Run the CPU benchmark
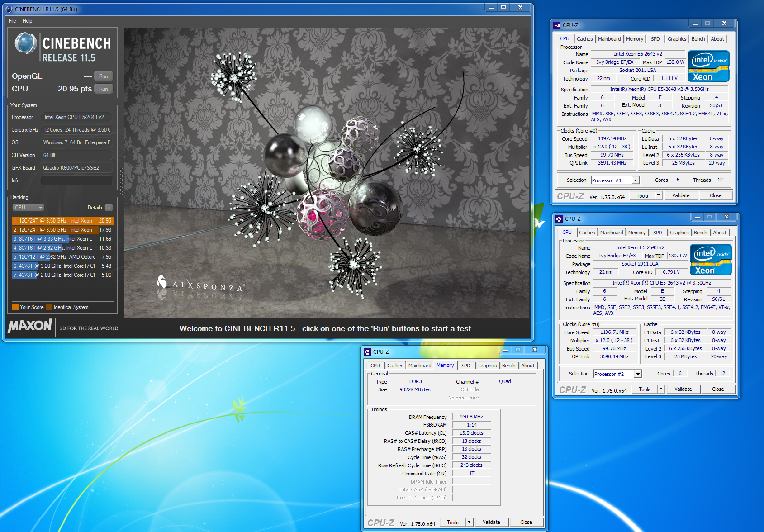The image size is (764, 532). point(104,89)
